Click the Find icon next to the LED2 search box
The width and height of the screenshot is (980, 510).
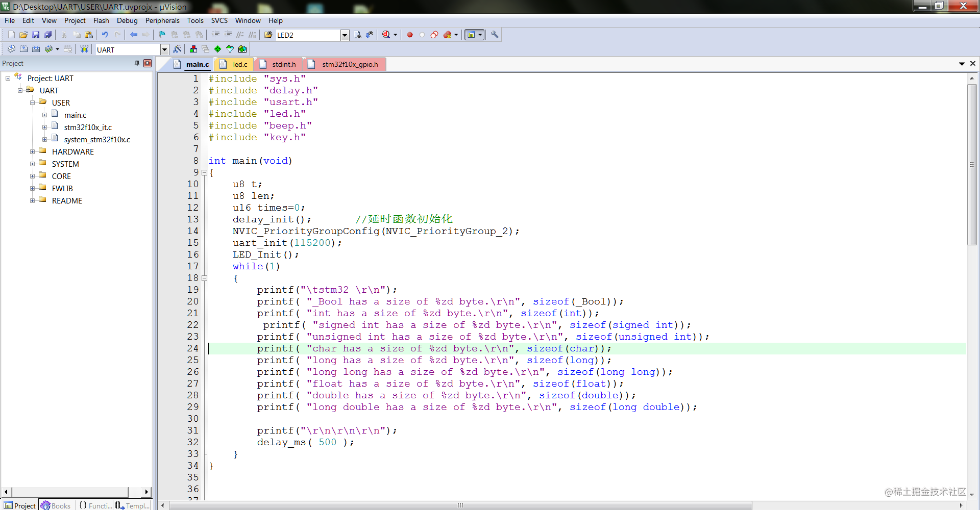[x=357, y=35]
